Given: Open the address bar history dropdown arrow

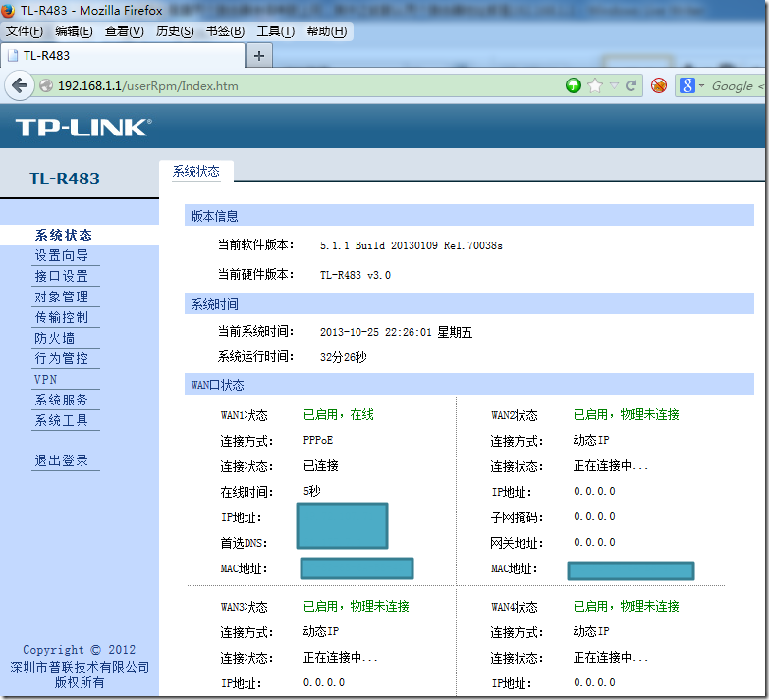Looking at the screenshot, I should coord(614,86).
